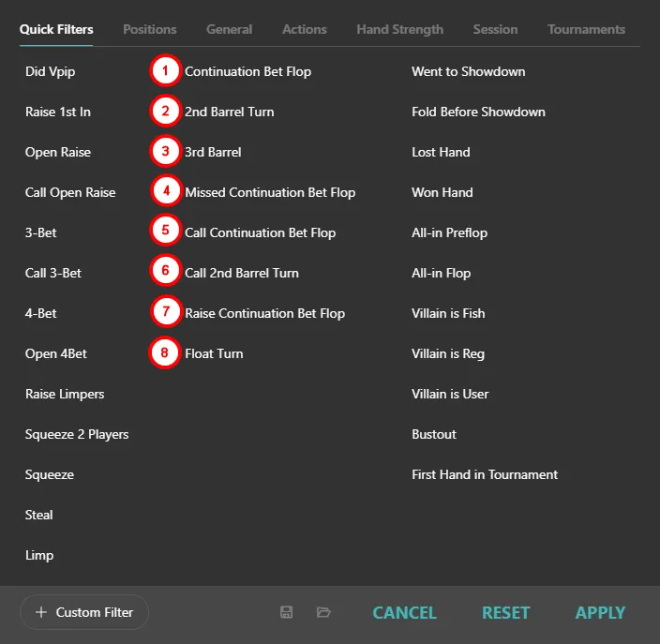660x644 pixels.
Task: Open the Hand Strength tab
Action: point(399,29)
